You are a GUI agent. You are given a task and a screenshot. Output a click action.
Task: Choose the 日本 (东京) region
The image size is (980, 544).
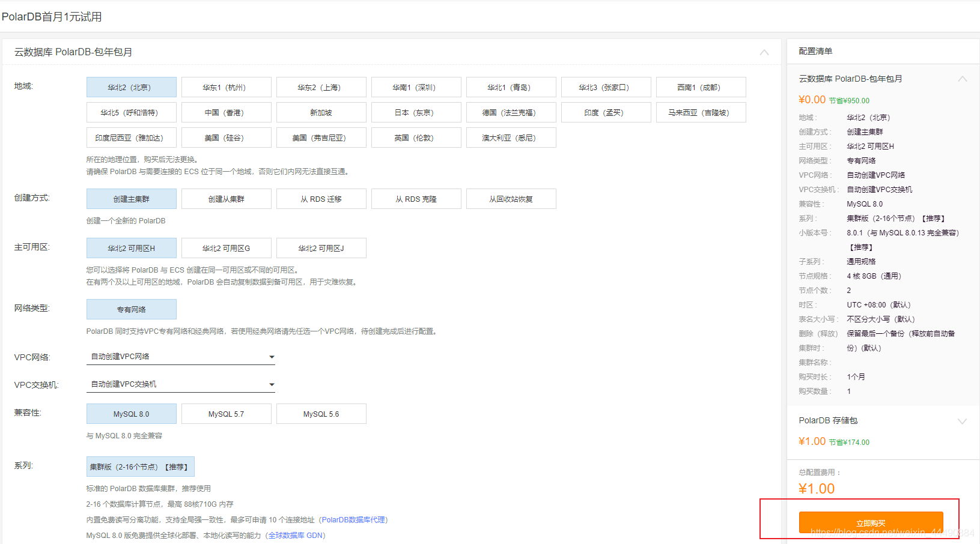416,112
